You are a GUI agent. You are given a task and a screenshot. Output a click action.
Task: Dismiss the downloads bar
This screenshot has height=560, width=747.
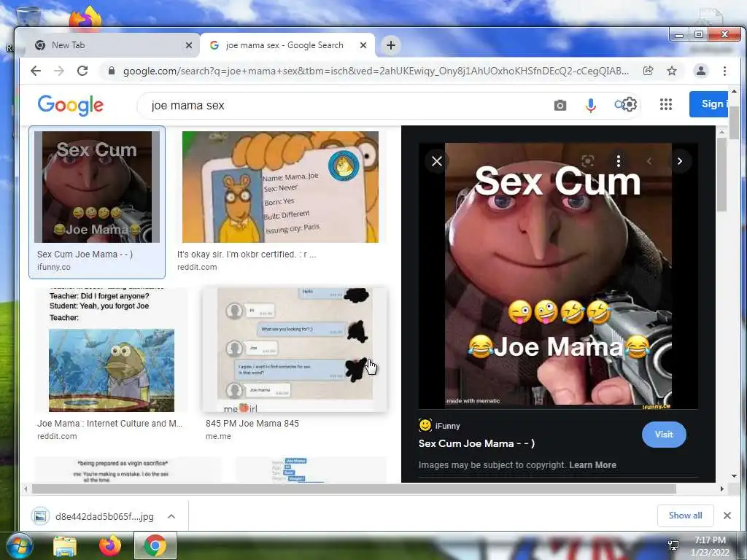point(727,516)
